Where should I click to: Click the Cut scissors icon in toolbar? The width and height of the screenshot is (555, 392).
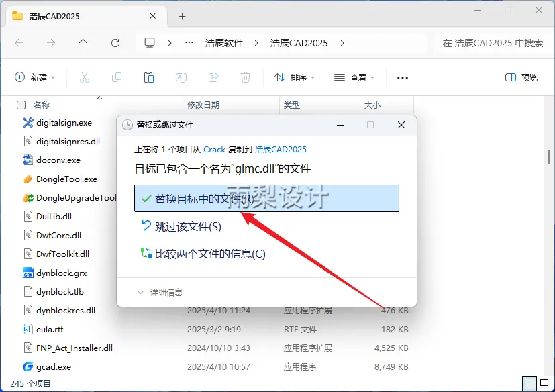tap(85, 77)
